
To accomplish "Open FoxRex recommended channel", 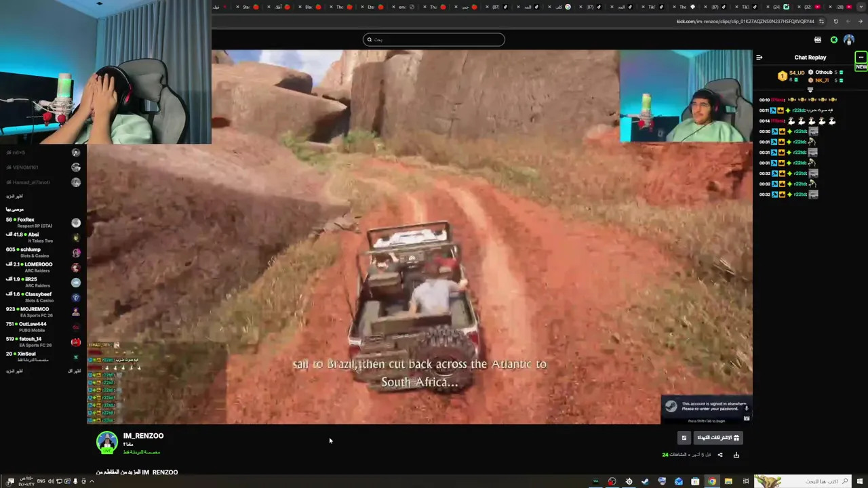I will point(42,222).
